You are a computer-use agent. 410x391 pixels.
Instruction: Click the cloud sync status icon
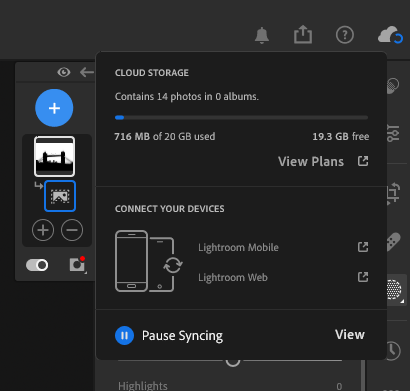[x=390, y=35]
